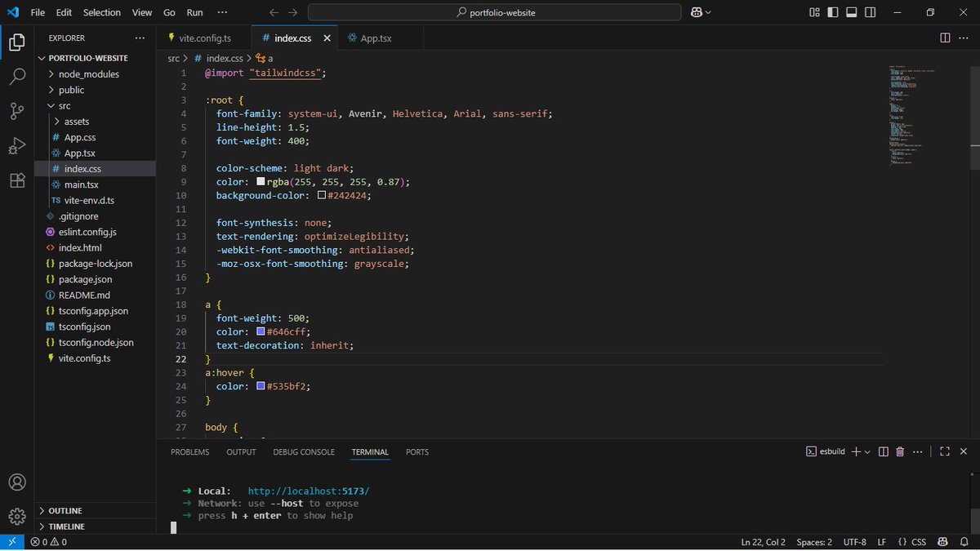Image resolution: width=980 pixels, height=551 pixels.
Task: Click the #535bf2 color swatch
Action: [x=261, y=386]
